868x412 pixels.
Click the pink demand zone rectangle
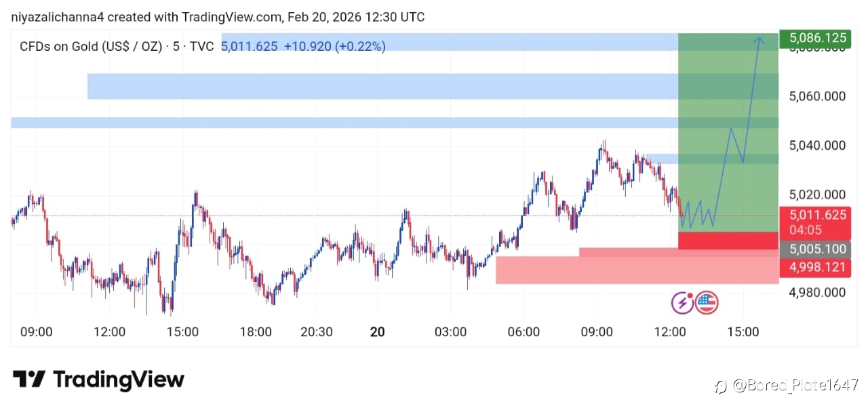coord(610,271)
